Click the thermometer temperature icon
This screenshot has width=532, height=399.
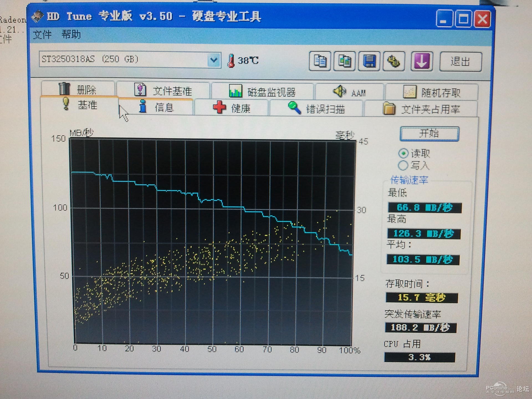pos(231,61)
